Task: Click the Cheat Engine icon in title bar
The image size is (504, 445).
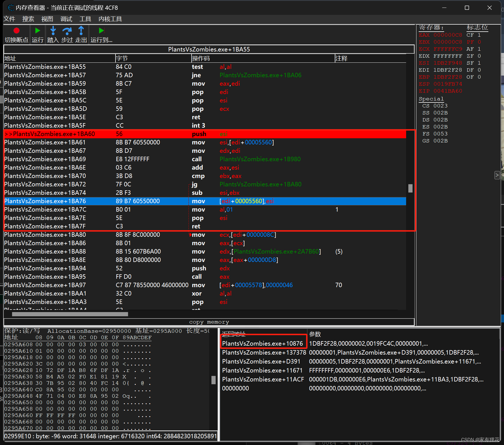Action: [x=11, y=8]
